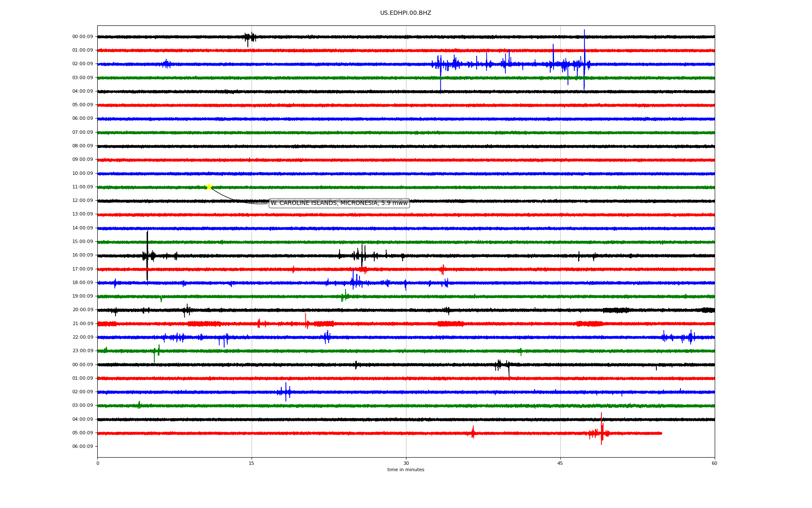Click the 30 minute axis tick label
The width and height of the screenshot is (812, 508).
coord(406,463)
